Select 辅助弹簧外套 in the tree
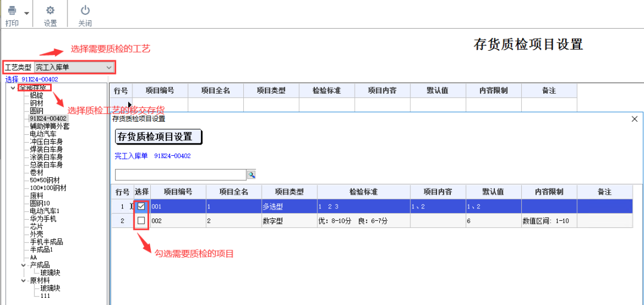 47,126
